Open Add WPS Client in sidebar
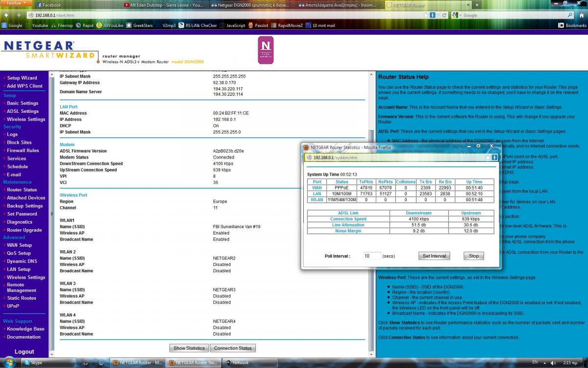This screenshot has height=368, width=588. click(24, 86)
